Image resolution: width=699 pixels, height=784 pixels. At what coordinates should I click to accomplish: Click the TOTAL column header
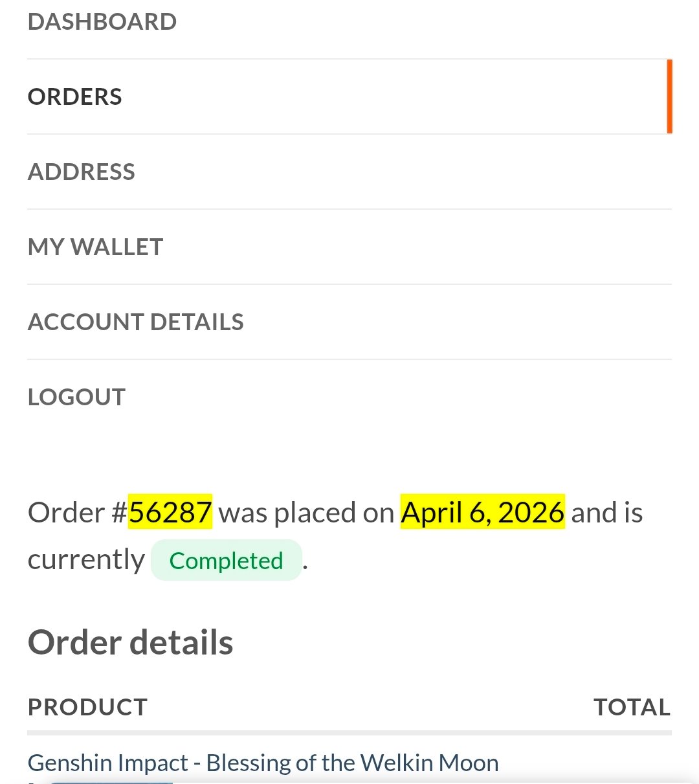click(x=632, y=708)
